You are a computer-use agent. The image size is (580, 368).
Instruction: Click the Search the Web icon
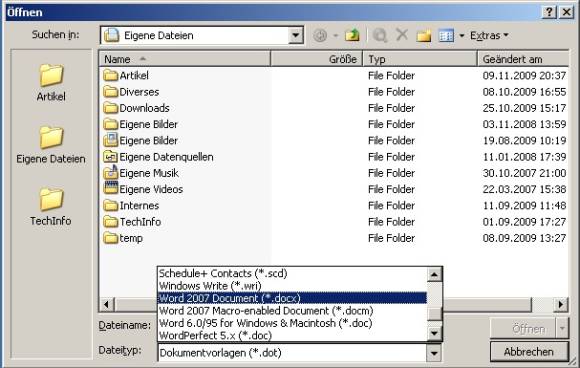pos(380,36)
